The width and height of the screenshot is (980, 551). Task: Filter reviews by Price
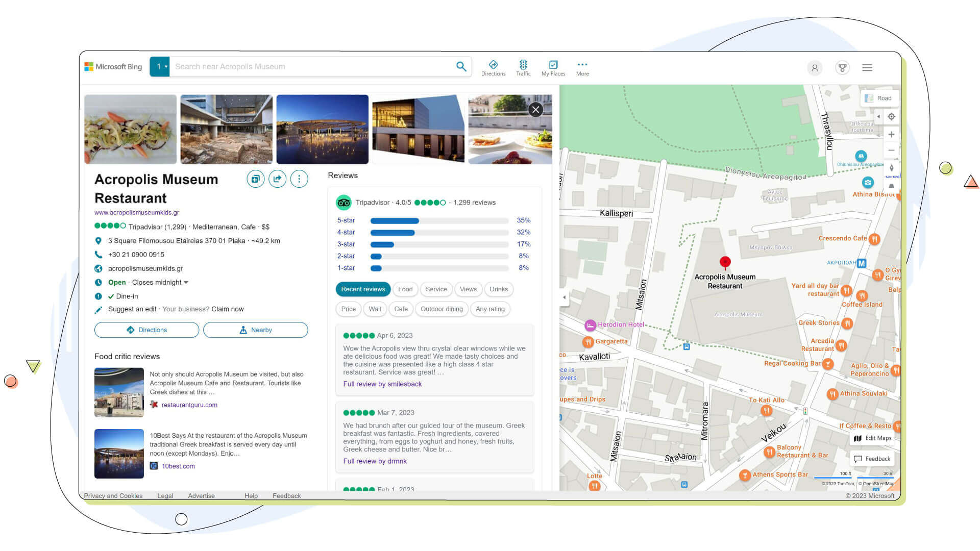click(x=349, y=309)
